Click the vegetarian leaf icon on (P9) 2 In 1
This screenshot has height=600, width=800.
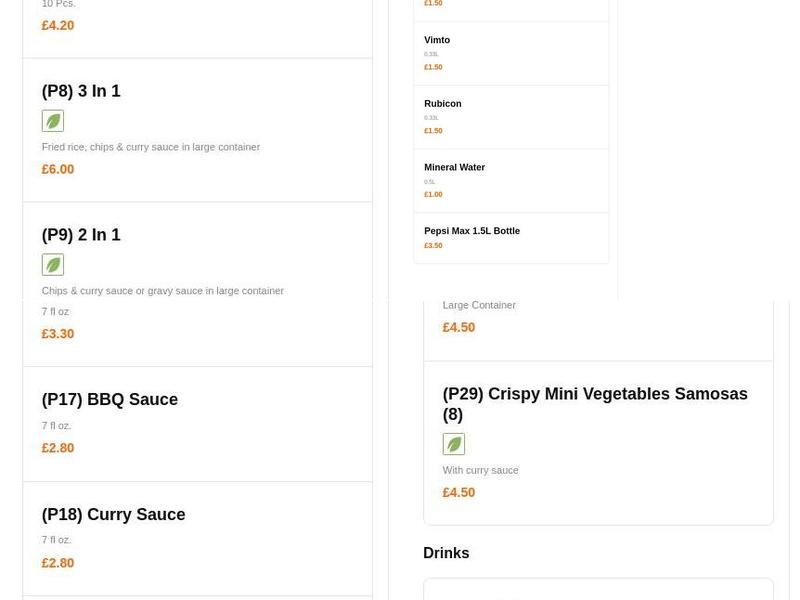coord(52,264)
